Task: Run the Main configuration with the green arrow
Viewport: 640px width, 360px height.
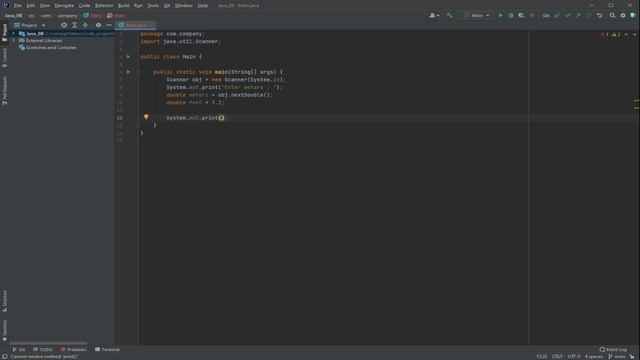Action: coord(500,16)
